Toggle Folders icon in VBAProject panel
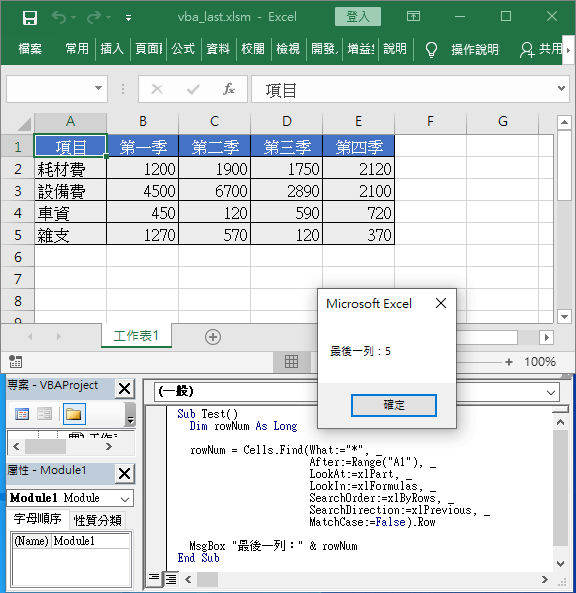576x593 pixels. 74,414
